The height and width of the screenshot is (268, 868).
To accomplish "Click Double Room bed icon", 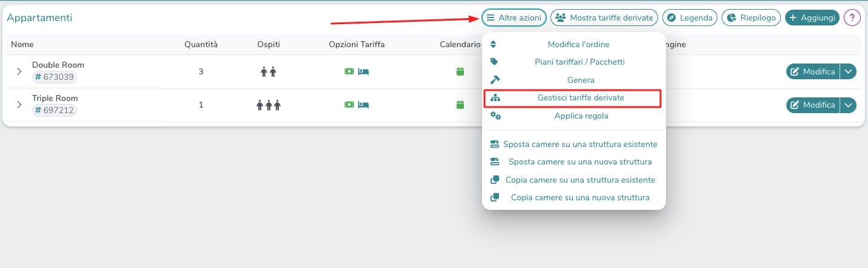I will point(364,71).
